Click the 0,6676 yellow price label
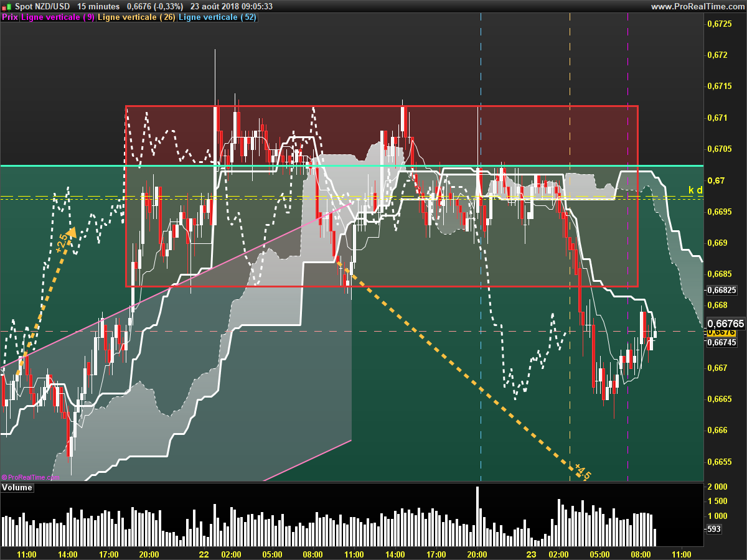747x560 pixels. (x=721, y=333)
